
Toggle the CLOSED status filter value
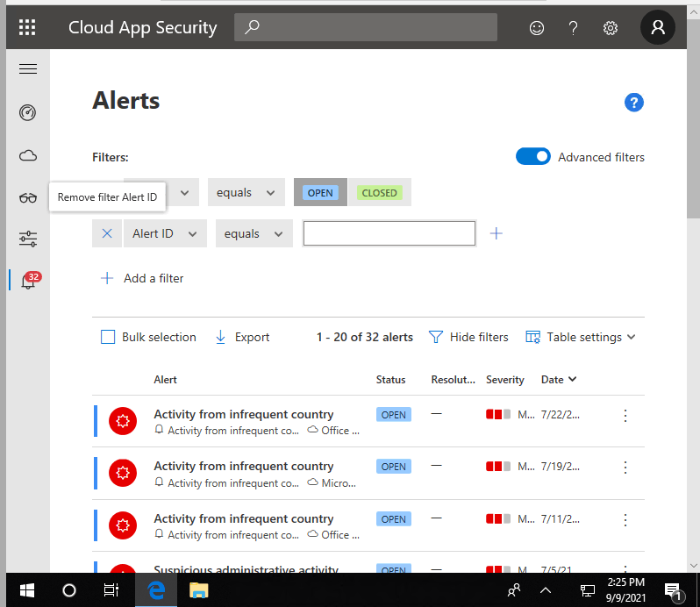pyautogui.click(x=380, y=193)
